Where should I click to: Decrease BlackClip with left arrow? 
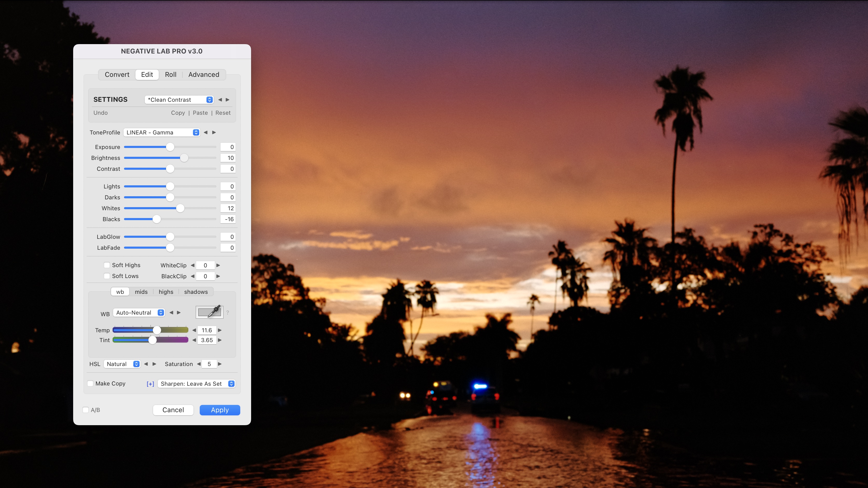pos(193,276)
